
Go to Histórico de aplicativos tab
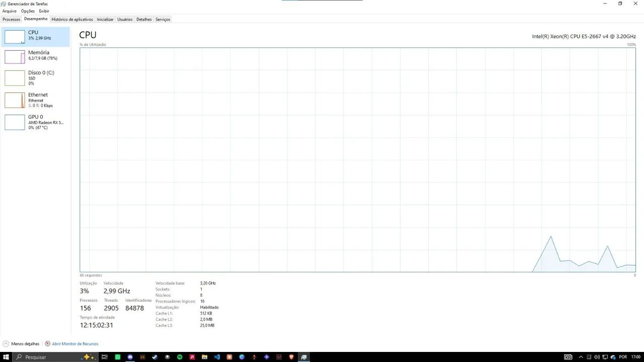pyautogui.click(x=72, y=20)
